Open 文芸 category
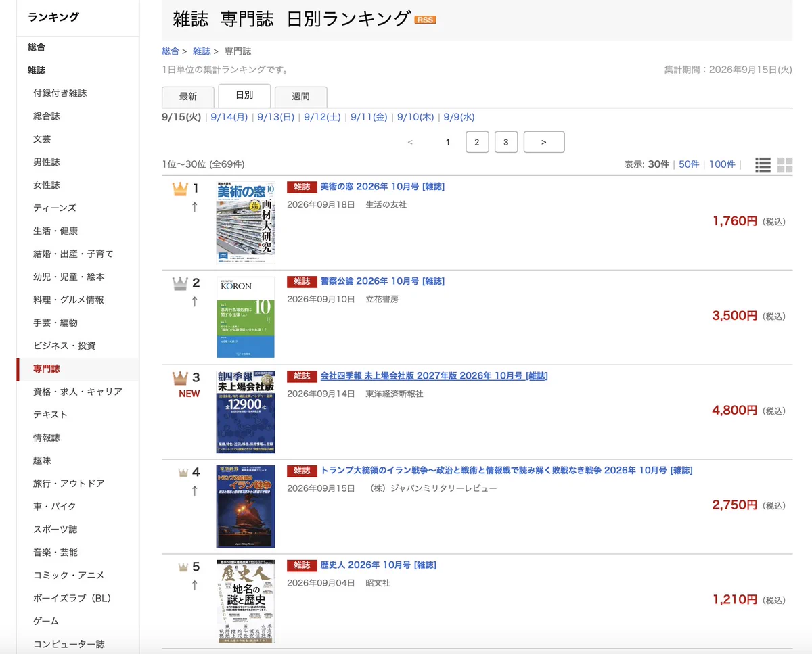 pos(42,139)
